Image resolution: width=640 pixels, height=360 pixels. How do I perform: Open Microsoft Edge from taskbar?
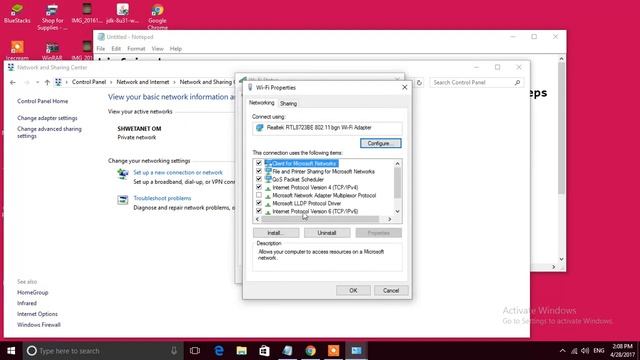click(219, 351)
